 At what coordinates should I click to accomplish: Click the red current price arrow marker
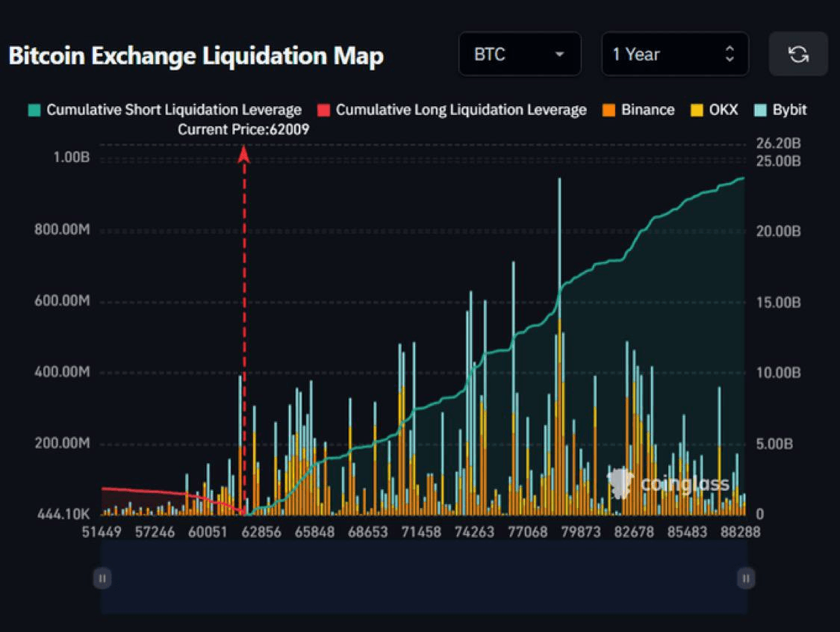click(244, 155)
